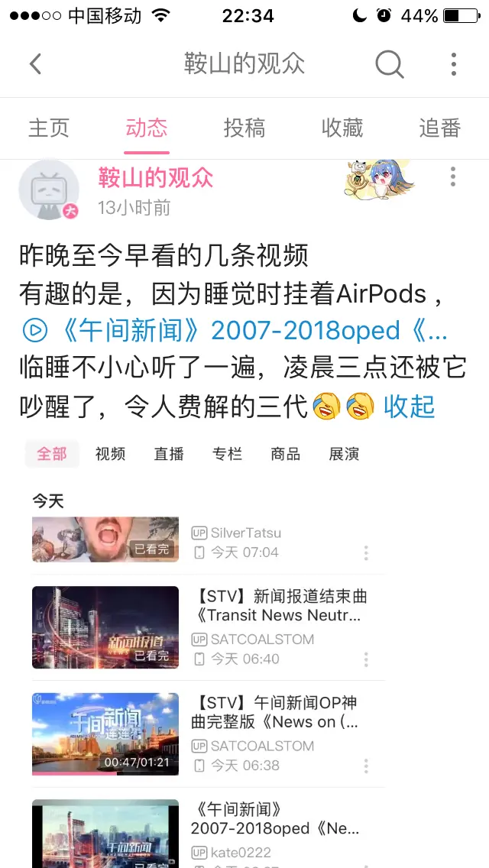The width and height of the screenshot is (489, 868).
Task: Select the 直播 history filter
Action: pos(169,455)
